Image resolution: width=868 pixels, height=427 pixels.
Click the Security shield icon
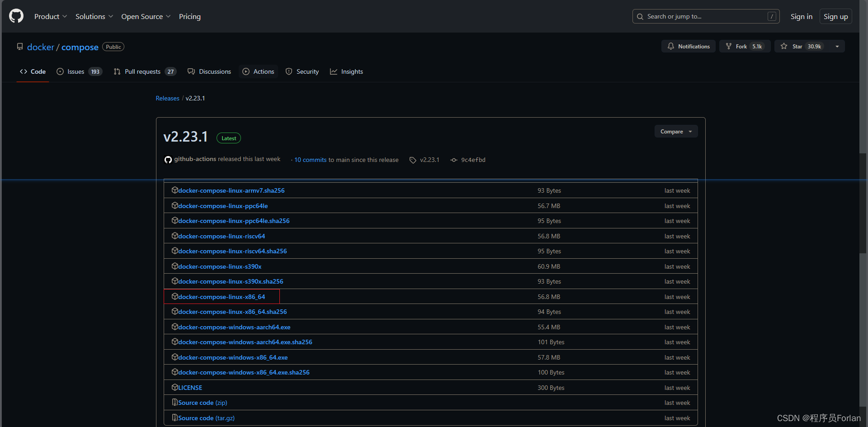pyautogui.click(x=289, y=71)
